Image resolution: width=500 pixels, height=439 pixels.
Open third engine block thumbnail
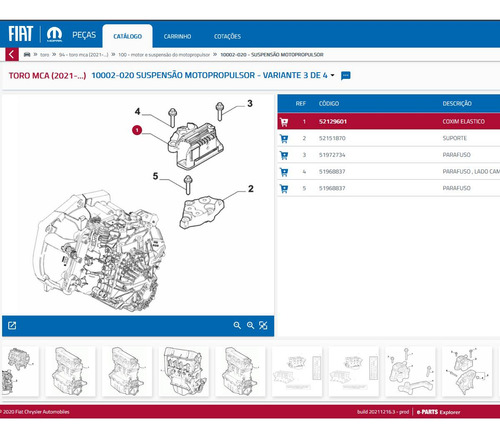[x=127, y=371]
